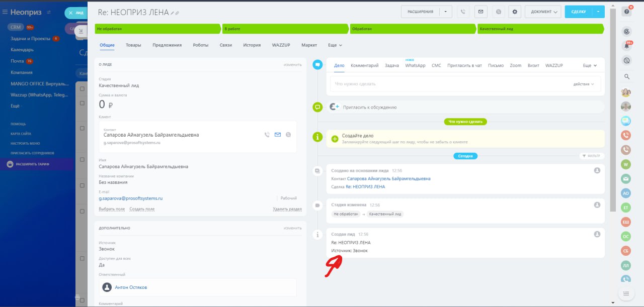
Task: Open the РАСШИРЕНИЯ dropdown arrow
Action: point(446,12)
